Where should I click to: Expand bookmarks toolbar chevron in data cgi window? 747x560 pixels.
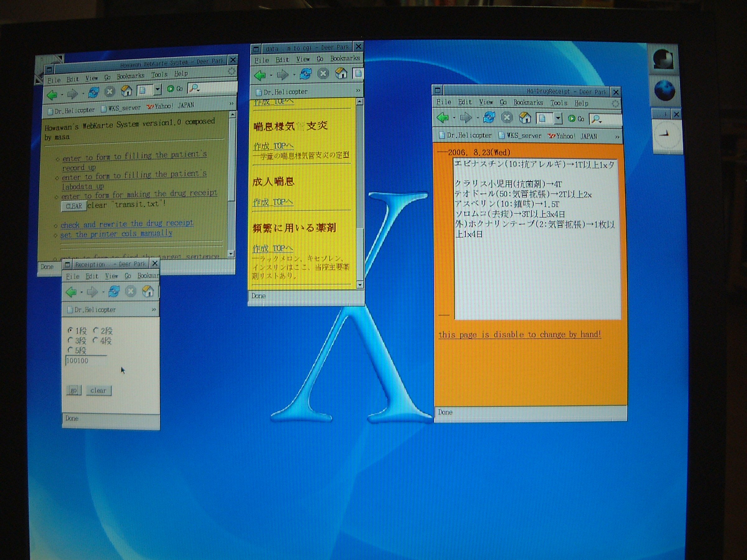tap(358, 91)
